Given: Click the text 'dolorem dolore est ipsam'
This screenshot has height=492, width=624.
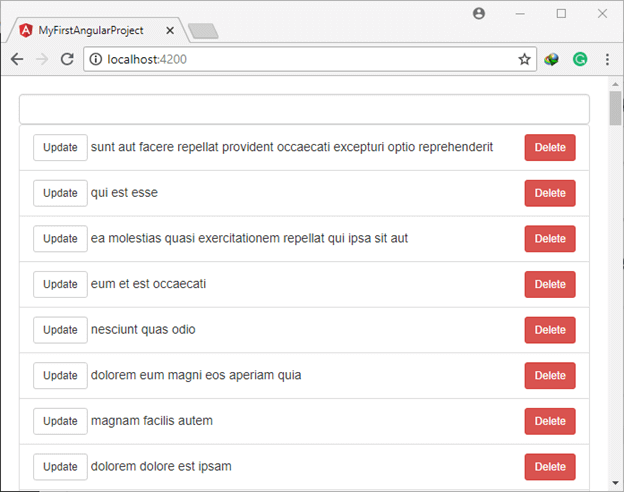Looking at the screenshot, I should point(161,466).
